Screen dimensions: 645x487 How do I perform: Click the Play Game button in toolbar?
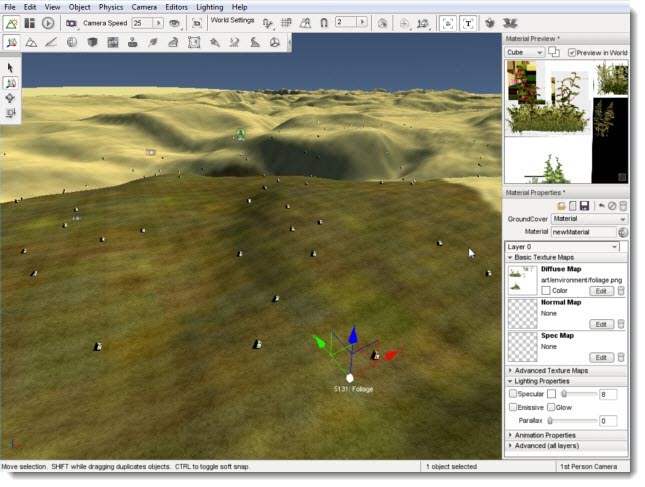point(47,22)
